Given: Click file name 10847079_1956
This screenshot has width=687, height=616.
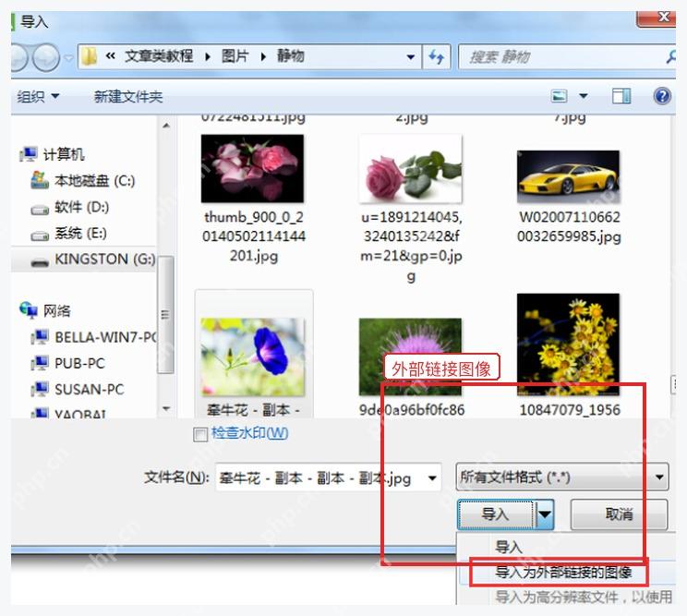Looking at the screenshot, I should (570, 410).
